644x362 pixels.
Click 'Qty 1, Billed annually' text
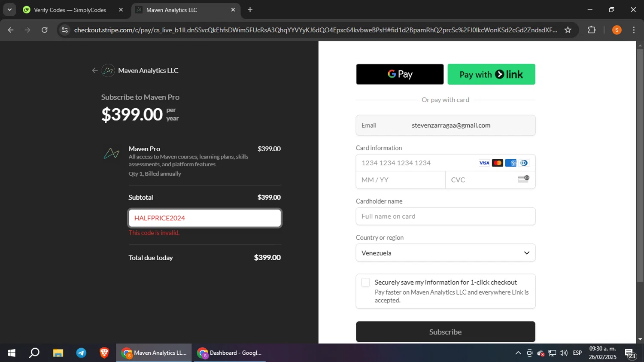(155, 174)
